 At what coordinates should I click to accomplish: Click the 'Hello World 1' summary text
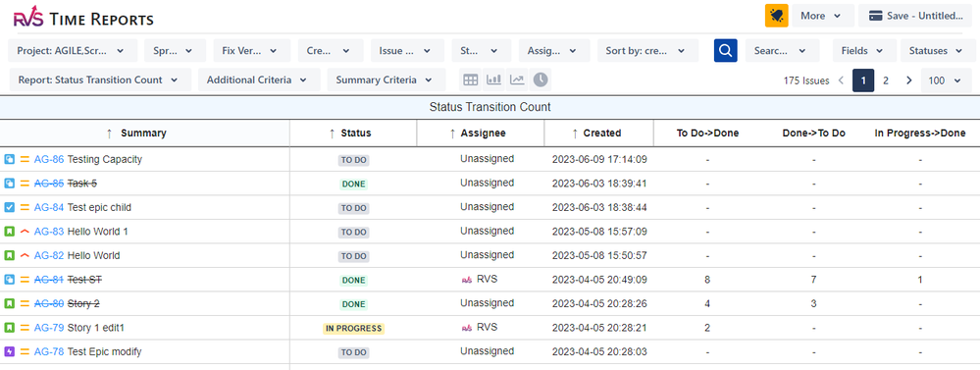tap(97, 232)
